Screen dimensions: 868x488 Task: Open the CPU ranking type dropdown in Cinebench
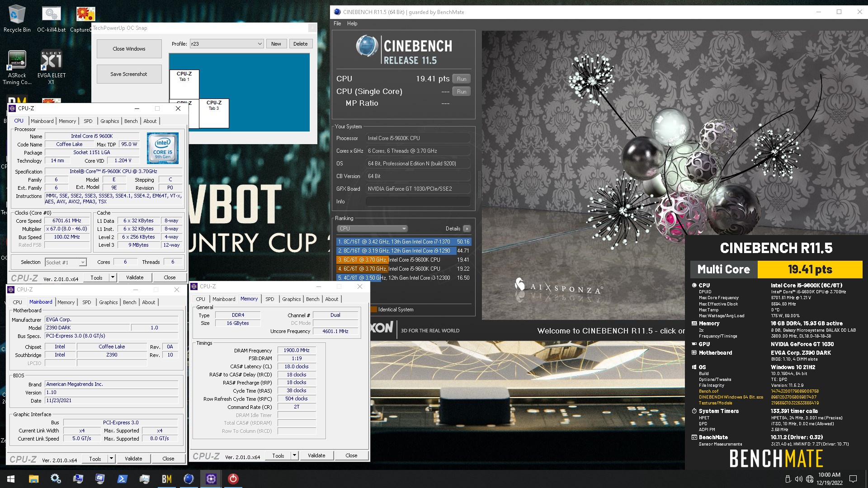pyautogui.click(x=372, y=229)
